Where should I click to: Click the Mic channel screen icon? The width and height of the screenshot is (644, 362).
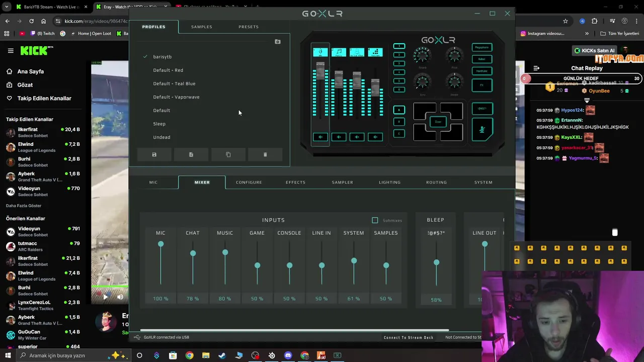pyautogui.click(x=320, y=52)
